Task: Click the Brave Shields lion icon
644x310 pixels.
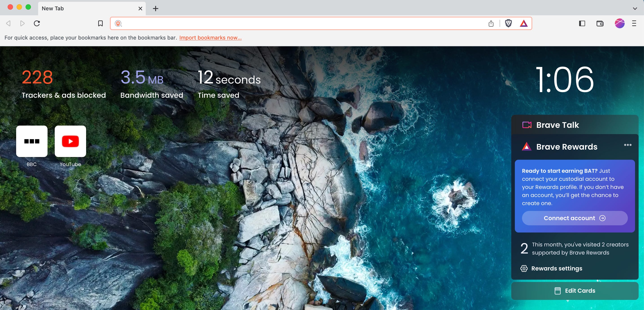Action: pyautogui.click(x=508, y=23)
